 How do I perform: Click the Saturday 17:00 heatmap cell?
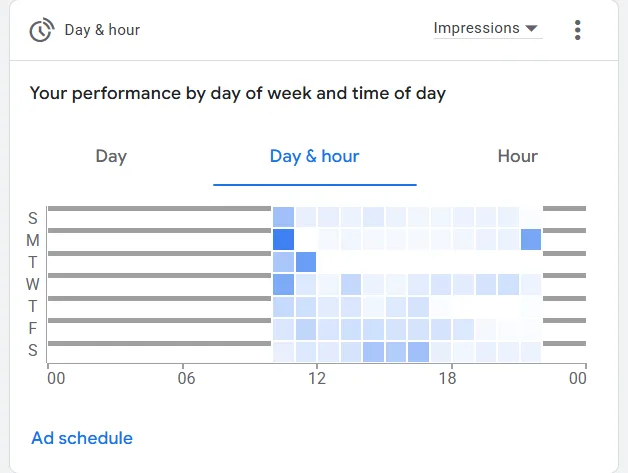click(x=441, y=351)
